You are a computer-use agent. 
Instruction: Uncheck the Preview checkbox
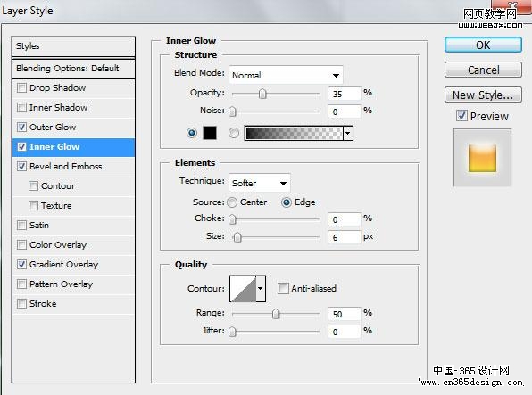461,116
